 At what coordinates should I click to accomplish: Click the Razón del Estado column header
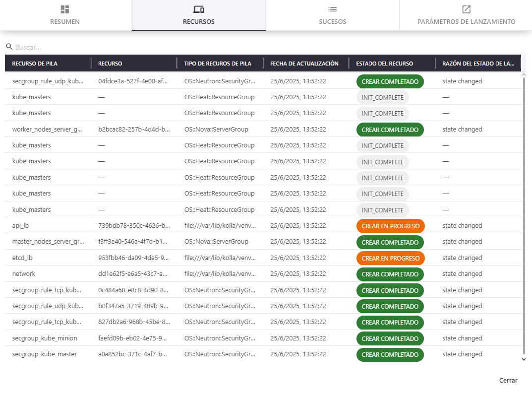478,64
